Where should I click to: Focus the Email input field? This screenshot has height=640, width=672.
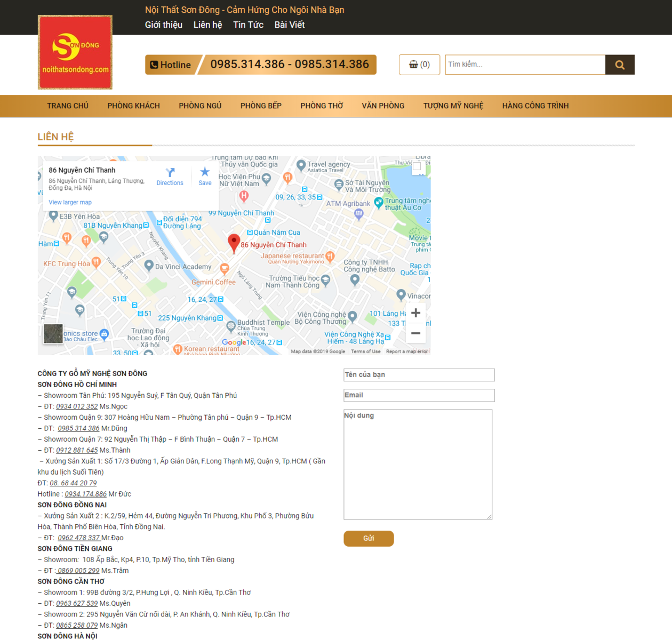coord(419,395)
